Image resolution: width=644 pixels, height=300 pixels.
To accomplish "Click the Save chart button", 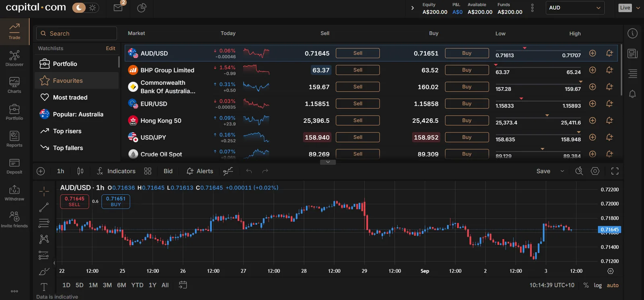I will click(543, 171).
